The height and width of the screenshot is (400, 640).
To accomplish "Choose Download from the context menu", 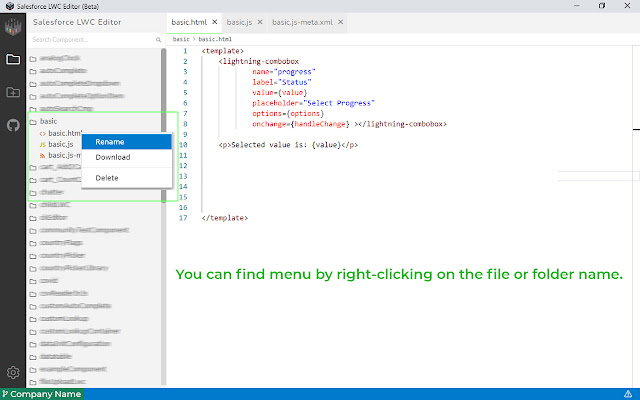I will click(113, 157).
